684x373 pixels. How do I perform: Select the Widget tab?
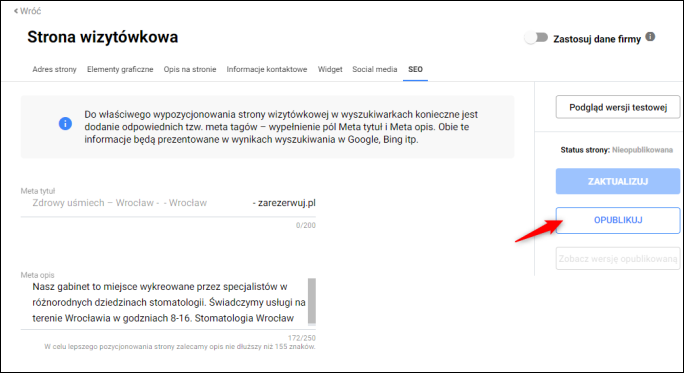point(330,69)
